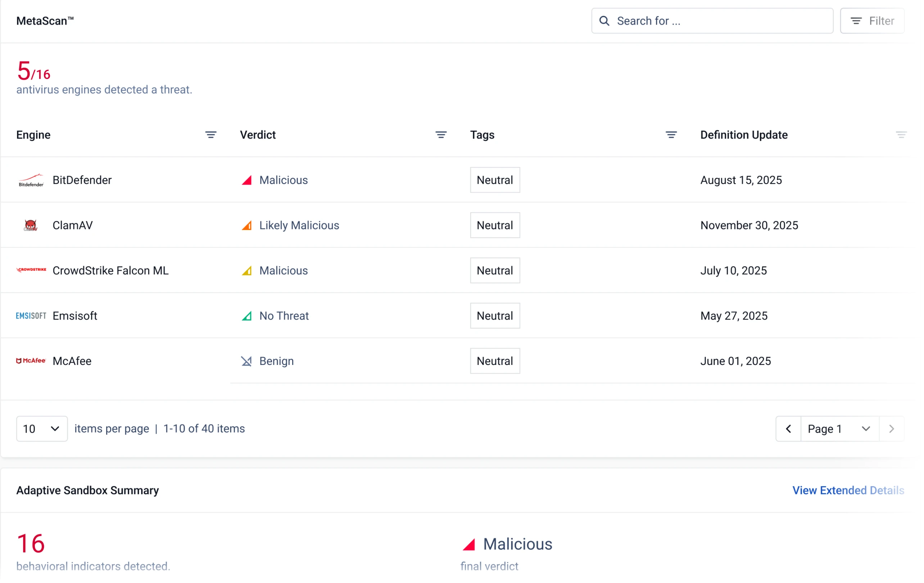Click the ClamAV logo icon
The width and height of the screenshot is (924, 583).
pos(31,225)
